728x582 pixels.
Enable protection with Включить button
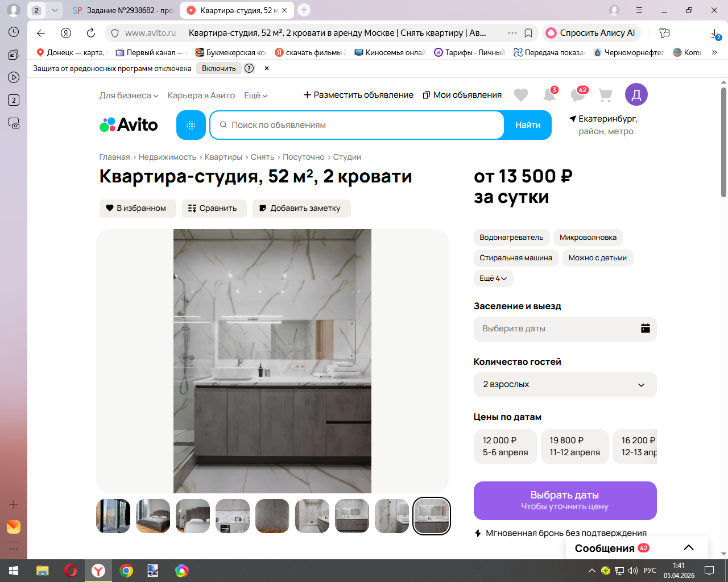219,68
